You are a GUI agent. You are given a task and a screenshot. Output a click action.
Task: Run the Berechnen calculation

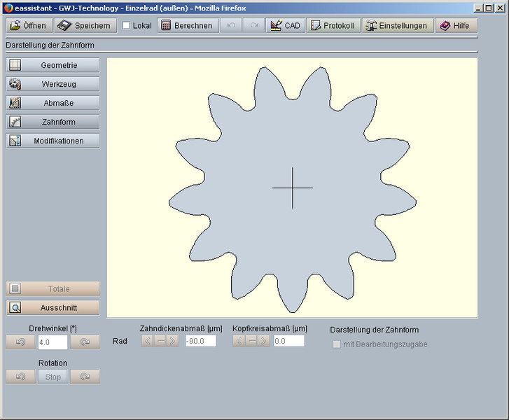186,25
